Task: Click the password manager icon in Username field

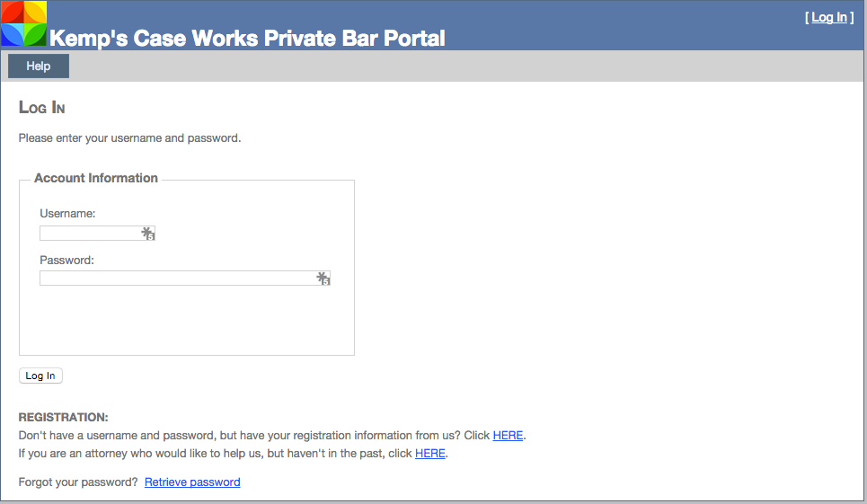Action: tap(148, 234)
